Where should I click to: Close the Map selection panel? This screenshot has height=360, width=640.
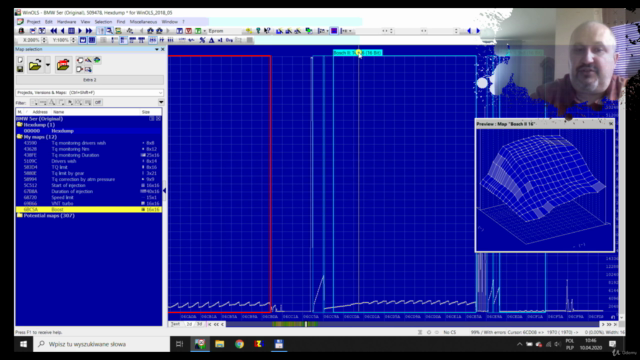point(162,49)
